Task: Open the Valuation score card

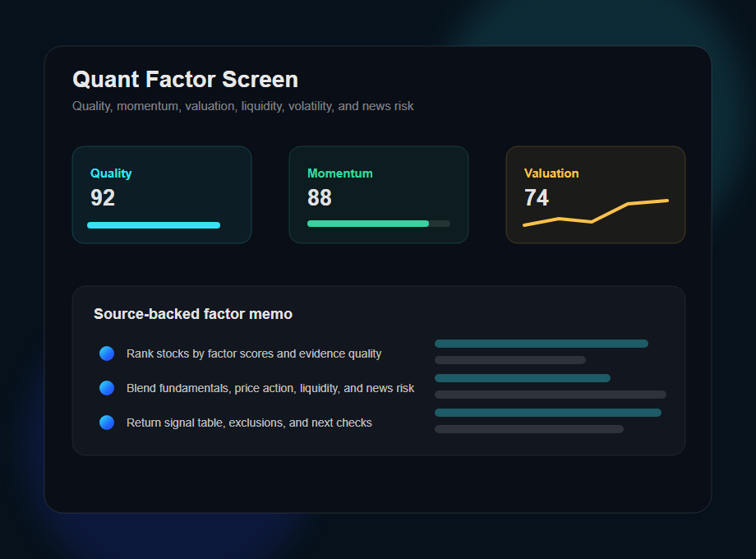Action: coord(596,195)
